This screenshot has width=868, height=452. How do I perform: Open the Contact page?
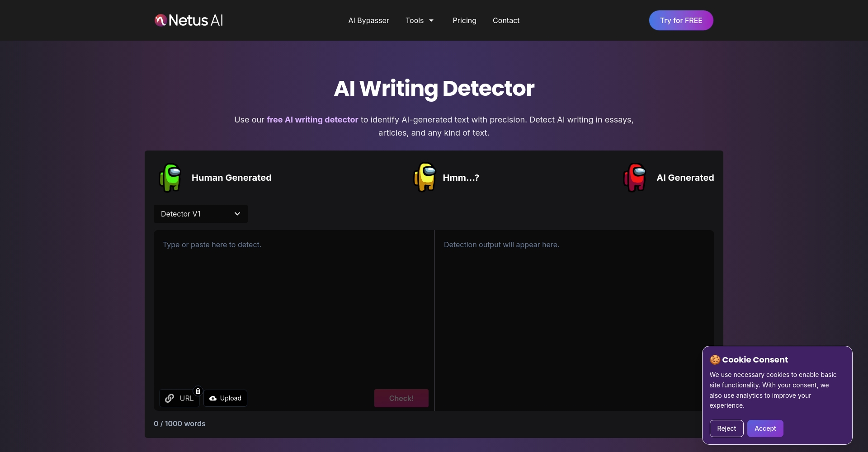[x=506, y=20]
